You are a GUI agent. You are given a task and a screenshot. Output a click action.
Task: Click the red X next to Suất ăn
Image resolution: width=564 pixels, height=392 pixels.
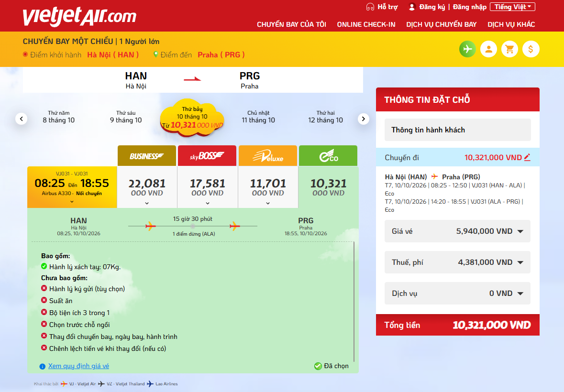44,300
